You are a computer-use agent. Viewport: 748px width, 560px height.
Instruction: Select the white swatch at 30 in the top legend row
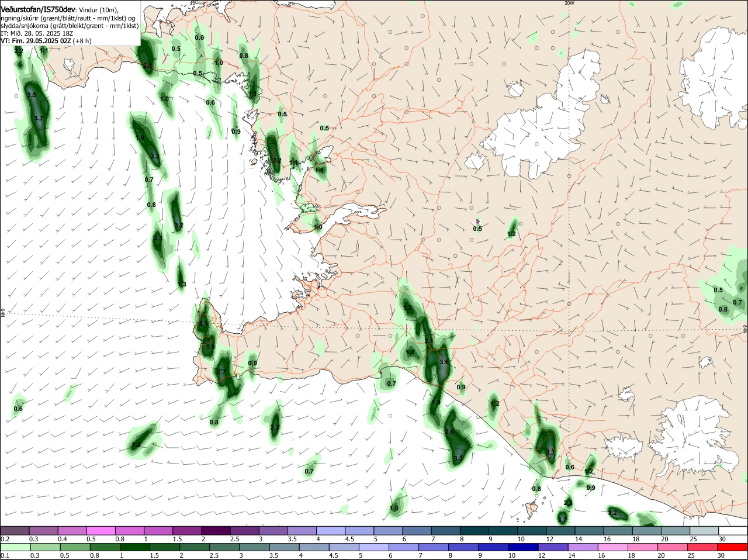733,530
